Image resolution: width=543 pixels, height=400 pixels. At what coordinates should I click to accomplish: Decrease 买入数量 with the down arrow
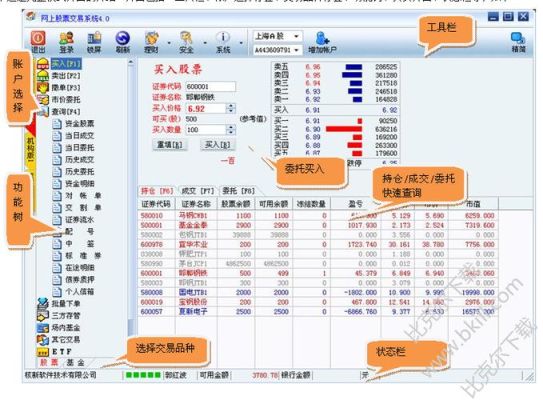click(x=231, y=133)
